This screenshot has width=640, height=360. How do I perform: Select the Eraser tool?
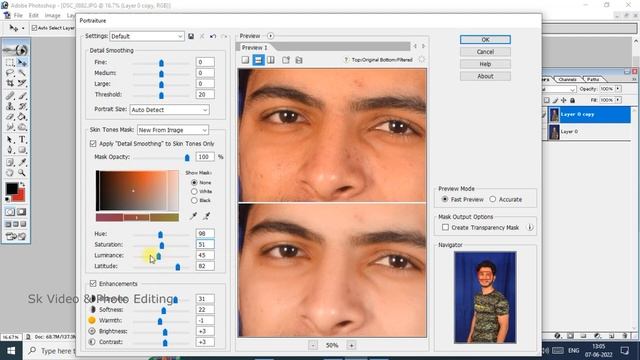click(10, 117)
